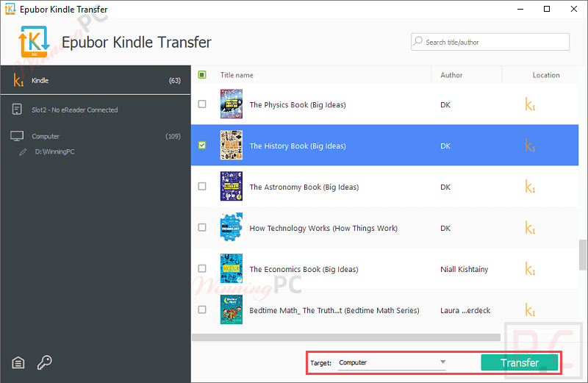588x383 pixels.
Task: Click the pencil edit icon beside D:\WinningPC
Action: coord(23,152)
